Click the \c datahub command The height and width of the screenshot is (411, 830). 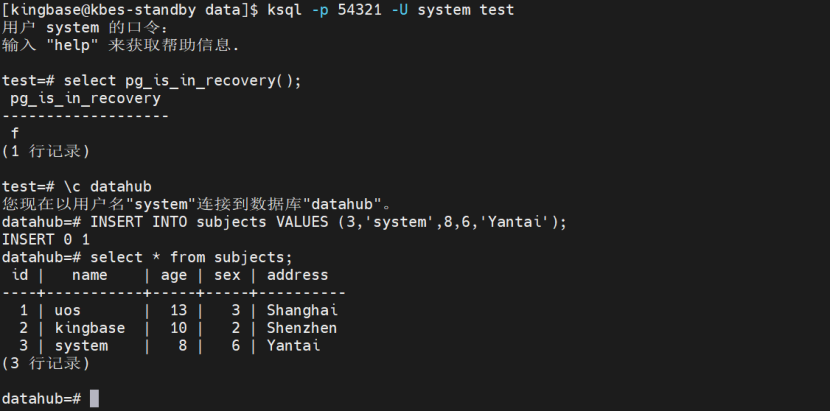(107, 186)
